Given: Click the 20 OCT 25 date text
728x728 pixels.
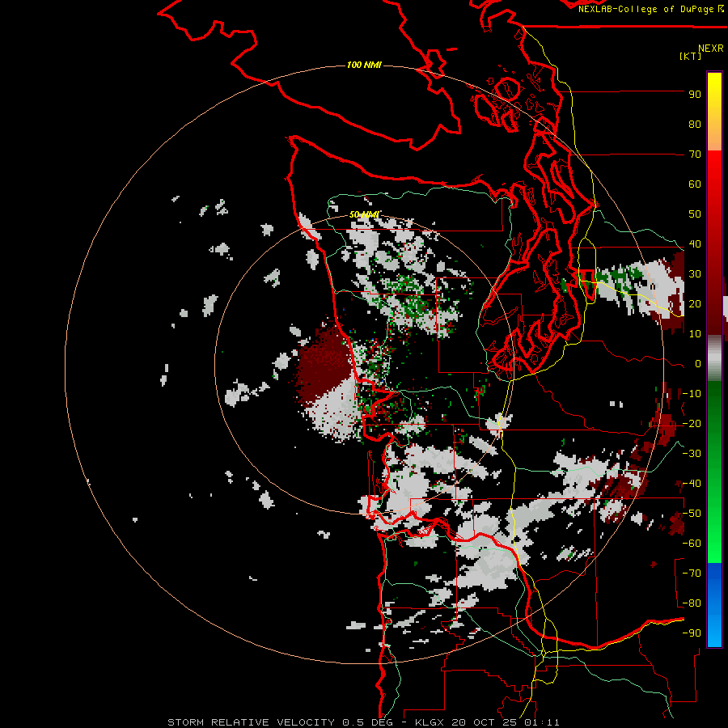Looking at the screenshot, I should pos(485,722).
